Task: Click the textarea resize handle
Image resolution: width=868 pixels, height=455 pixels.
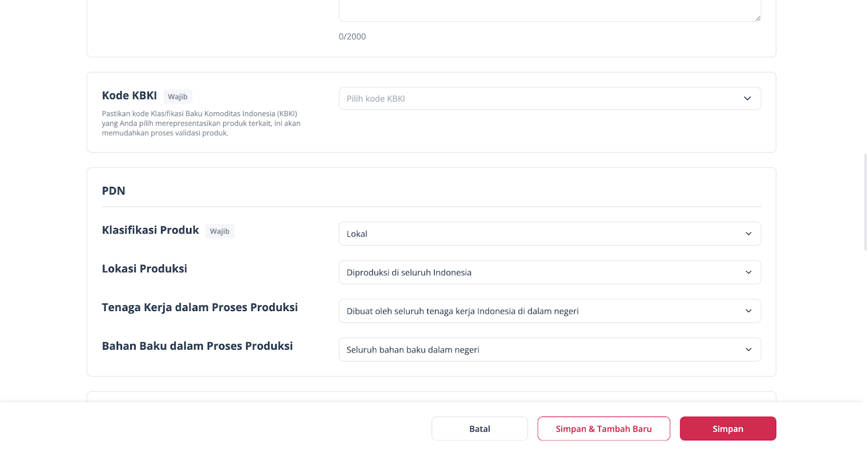Action: tap(757, 18)
